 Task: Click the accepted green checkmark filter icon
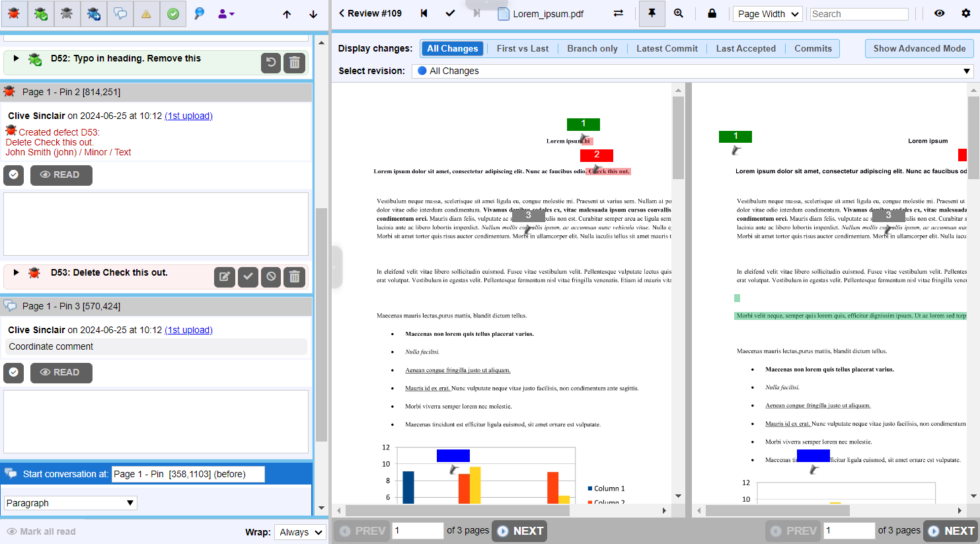172,13
